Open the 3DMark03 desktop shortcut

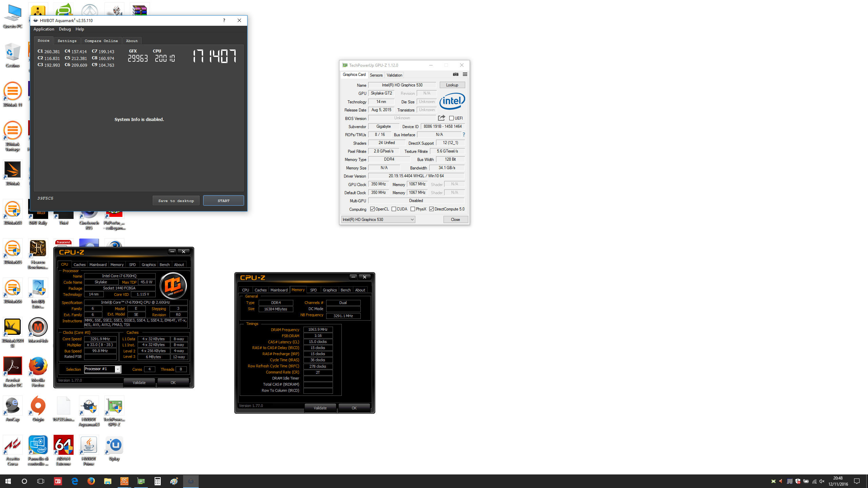[13, 212]
